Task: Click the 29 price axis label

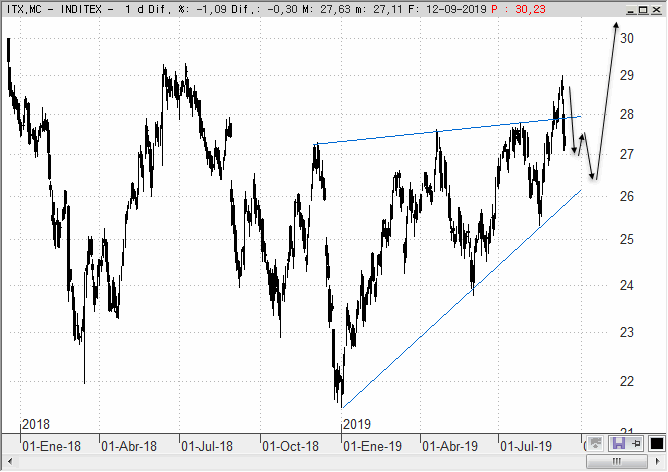Action: point(627,76)
